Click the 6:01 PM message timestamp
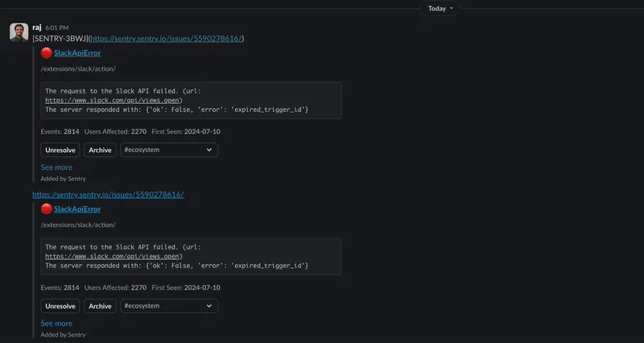The image size is (644, 343). click(x=56, y=28)
